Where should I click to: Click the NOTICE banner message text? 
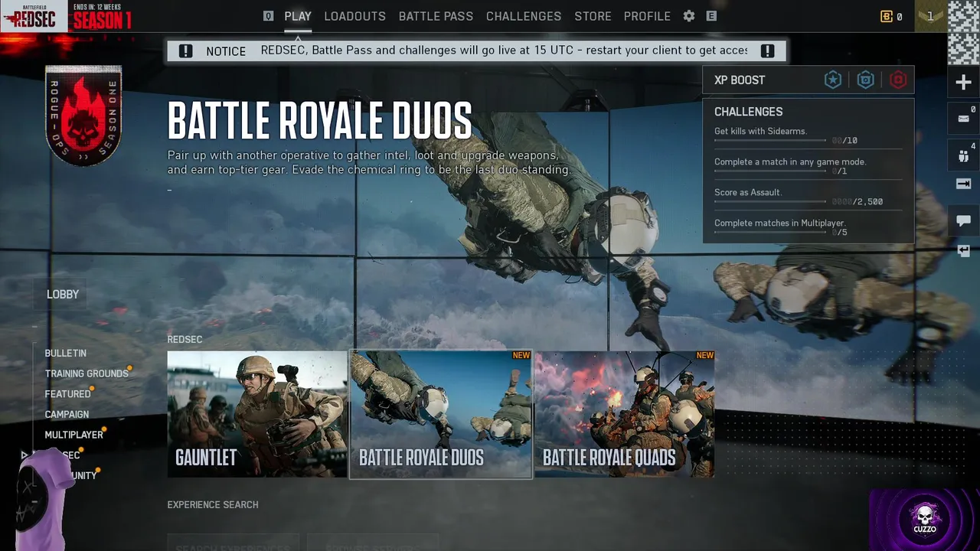click(504, 51)
